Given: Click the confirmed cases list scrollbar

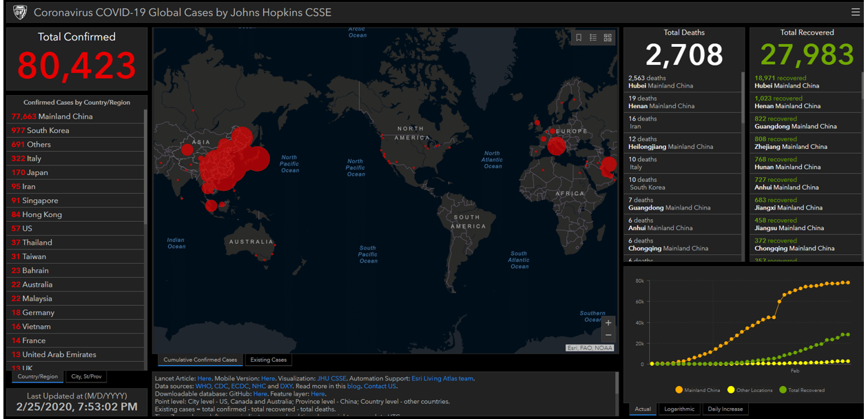Looking at the screenshot, I should pos(145,165).
